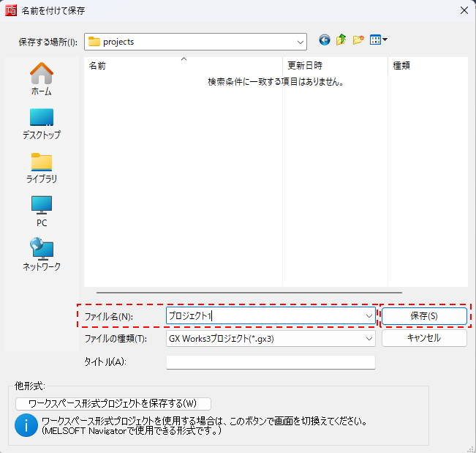Create a new folder using toolbar icon
476x453 pixels.
coord(358,40)
